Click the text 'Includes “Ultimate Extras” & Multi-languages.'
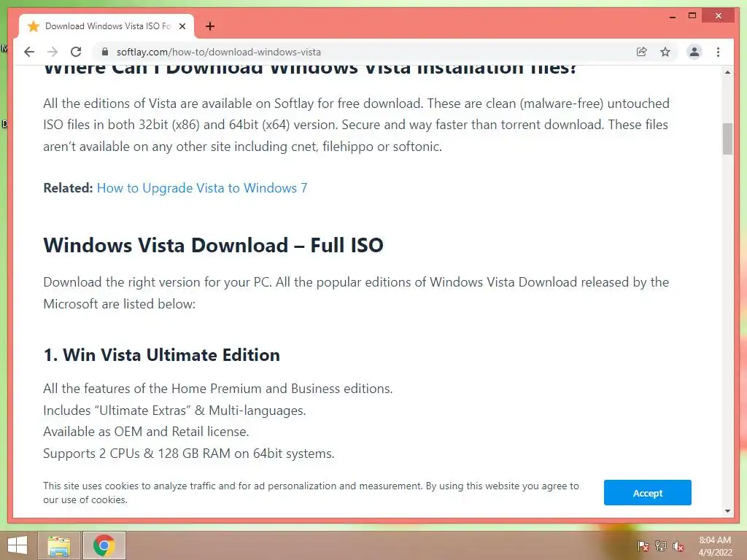747x560 pixels. tap(174, 410)
